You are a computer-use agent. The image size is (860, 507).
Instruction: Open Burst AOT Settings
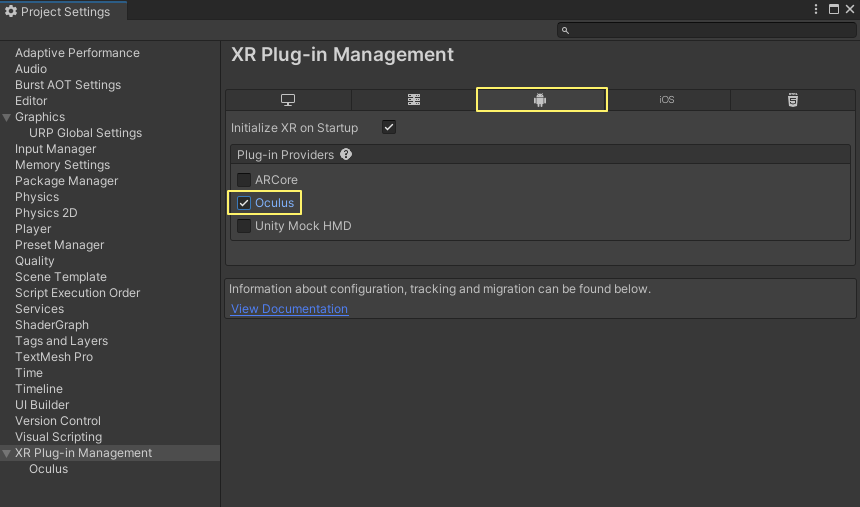tap(68, 85)
